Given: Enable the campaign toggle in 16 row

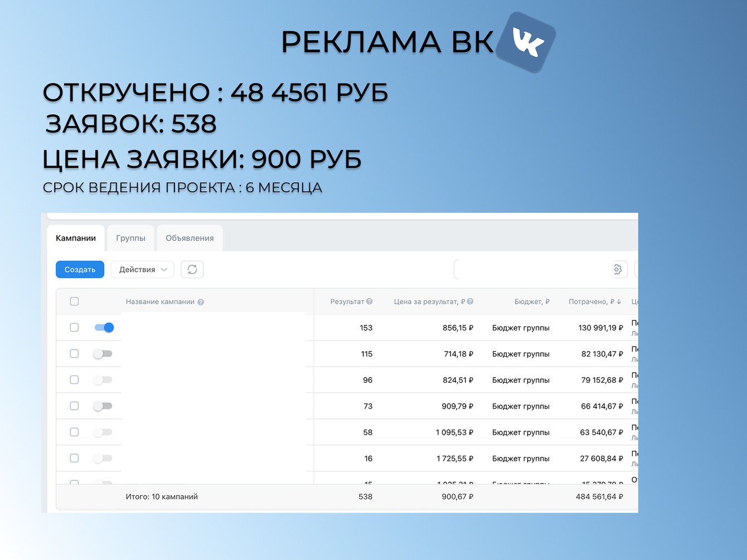Looking at the screenshot, I should 103,459.
